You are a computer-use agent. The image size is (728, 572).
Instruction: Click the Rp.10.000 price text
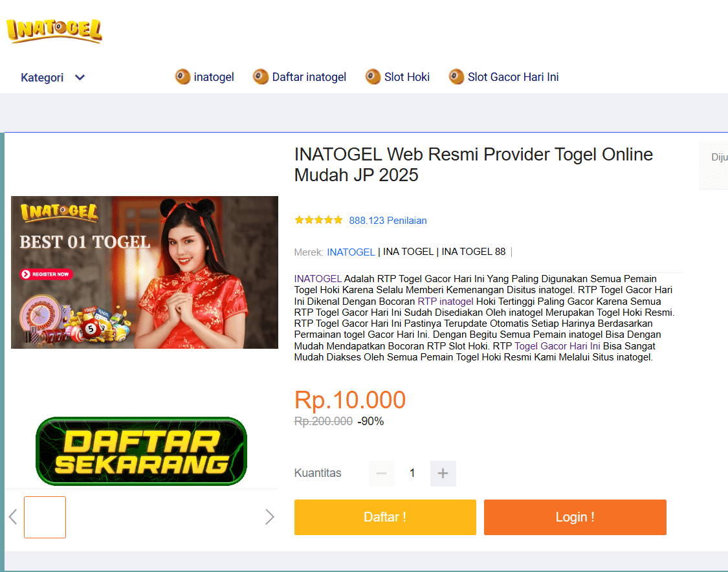350,400
